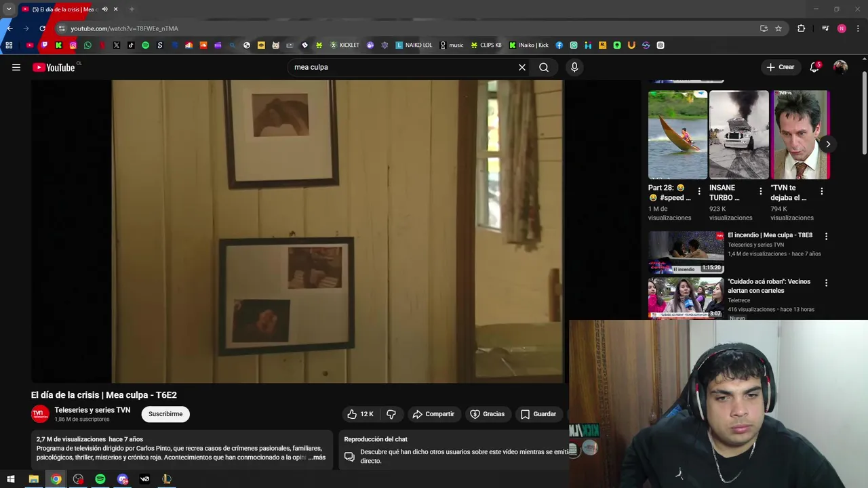Open the 'INSANE TURBO' Short thumbnail
868x488 pixels.
[738, 135]
